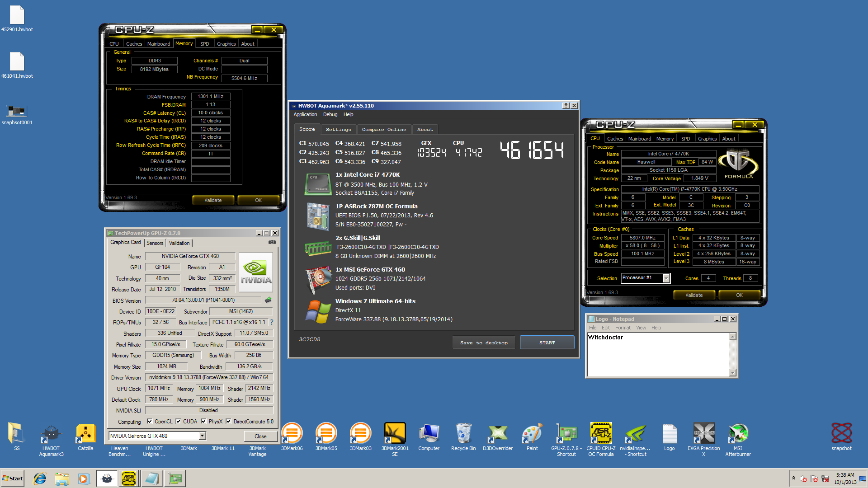
Task: Click Notepad scrollbar down arrow
Action: click(x=733, y=373)
